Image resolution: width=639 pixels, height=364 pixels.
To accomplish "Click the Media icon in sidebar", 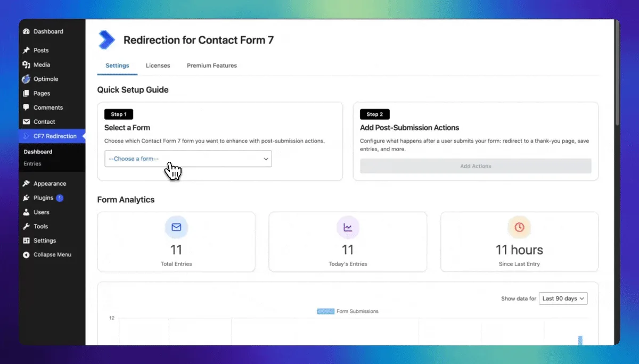I will pos(26,65).
